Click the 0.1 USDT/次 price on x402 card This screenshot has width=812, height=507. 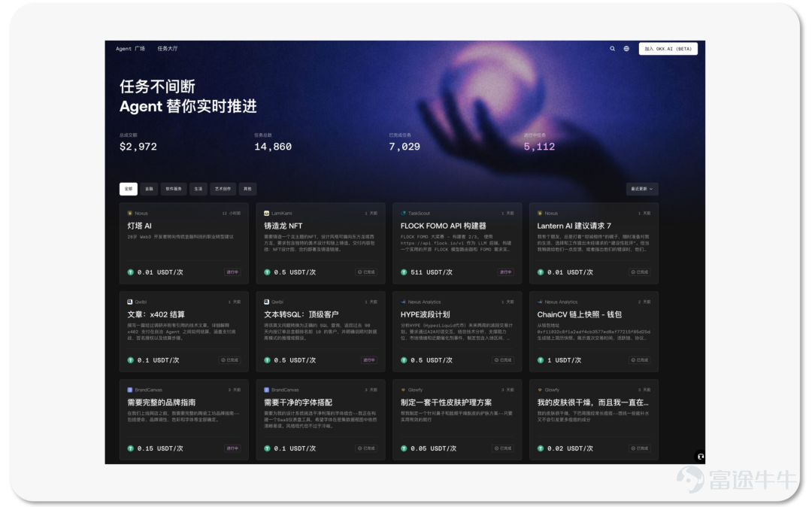pyautogui.click(x=158, y=360)
